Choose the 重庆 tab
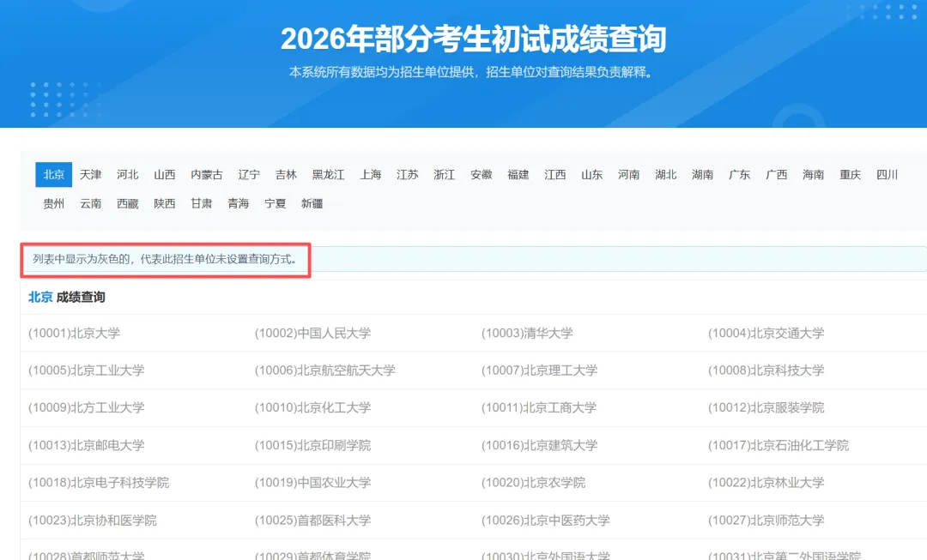Image resolution: width=927 pixels, height=560 pixels. click(x=850, y=175)
